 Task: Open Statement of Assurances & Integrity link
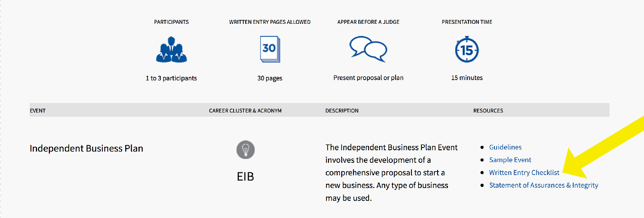tap(543, 185)
